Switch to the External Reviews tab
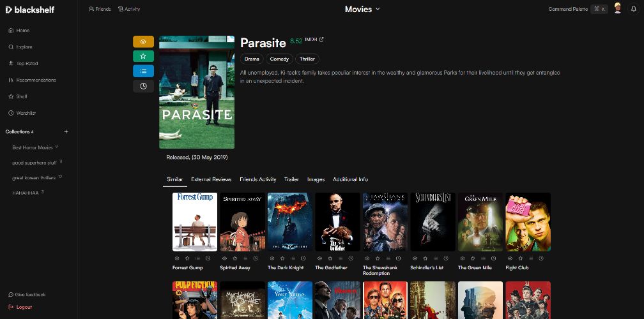 coord(211,179)
